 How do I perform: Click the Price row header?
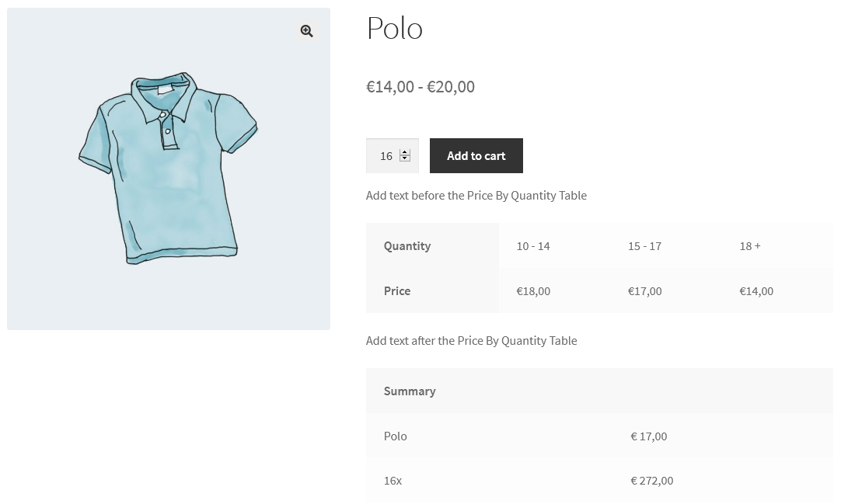click(x=397, y=291)
